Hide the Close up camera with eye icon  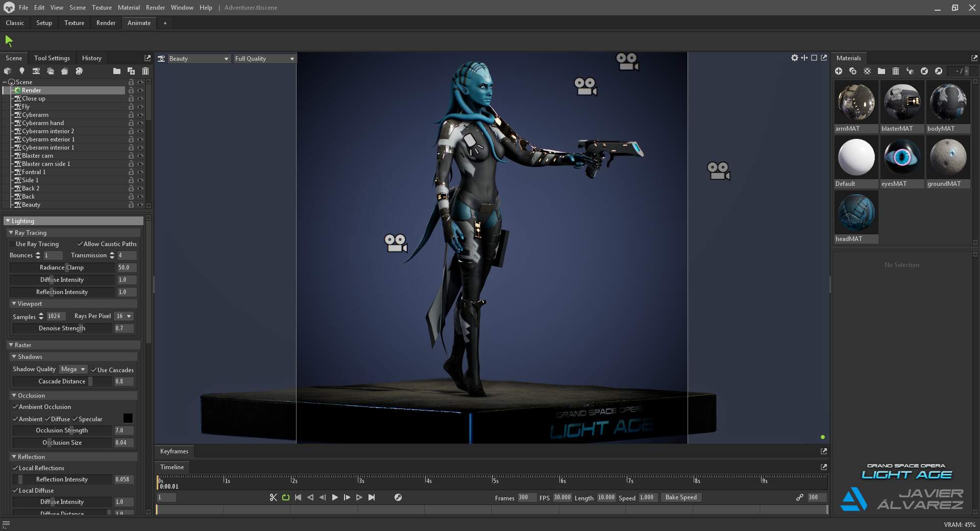[140, 99]
